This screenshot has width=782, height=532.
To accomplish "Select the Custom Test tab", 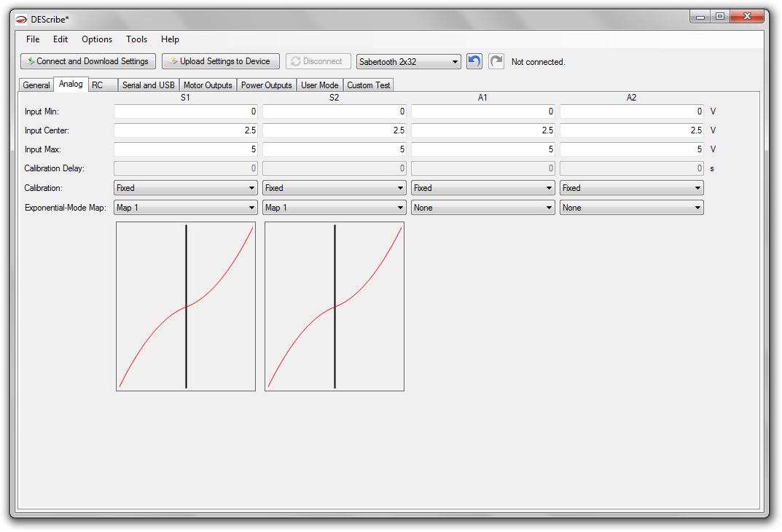I will pyautogui.click(x=369, y=85).
